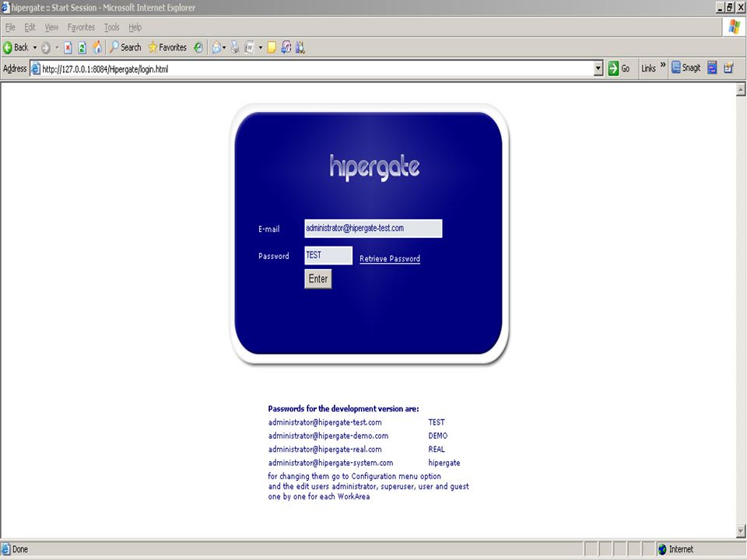Print the page with the printer icon

tap(235, 47)
